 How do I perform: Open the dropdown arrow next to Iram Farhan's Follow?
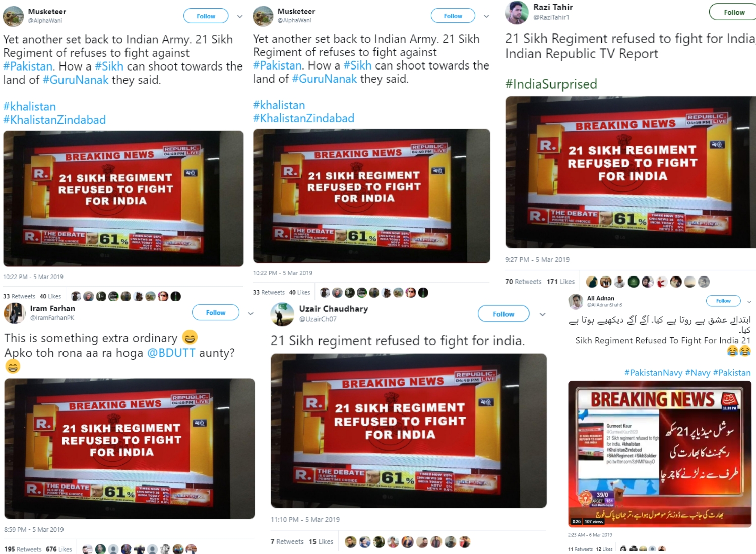coord(250,313)
